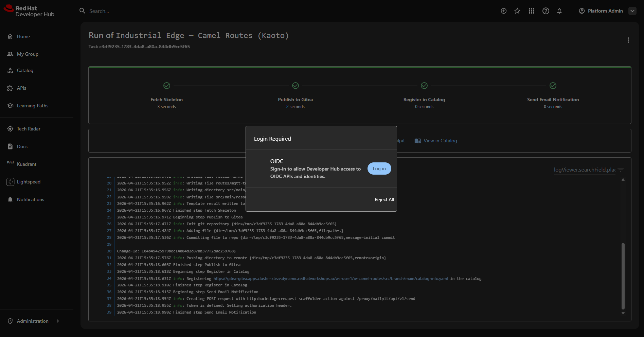Click the log scrollbar down arrow
The height and width of the screenshot is (337, 644).
pos(623,313)
